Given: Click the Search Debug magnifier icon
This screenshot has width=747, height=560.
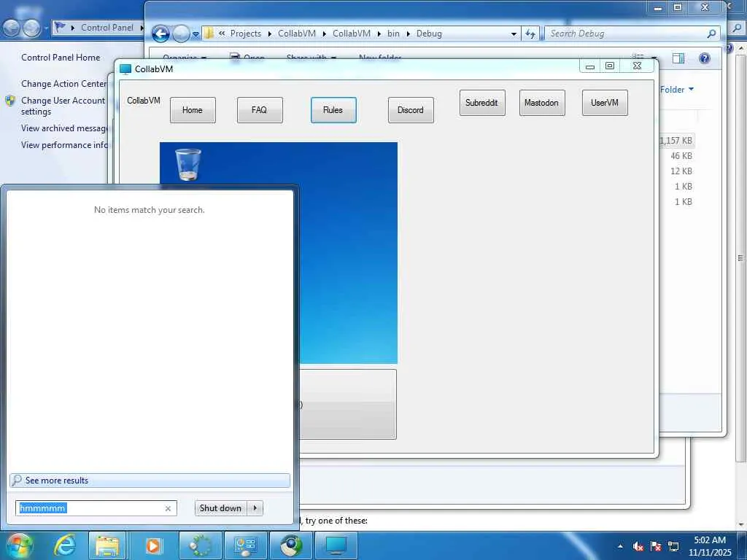Looking at the screenshot, I should click(712, 34).
